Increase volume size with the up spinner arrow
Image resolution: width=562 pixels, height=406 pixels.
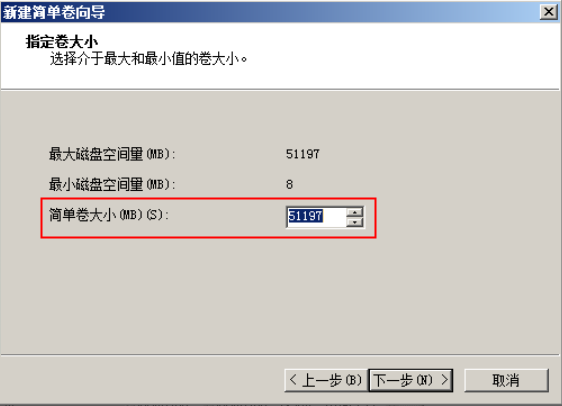[x=355, y=212]
